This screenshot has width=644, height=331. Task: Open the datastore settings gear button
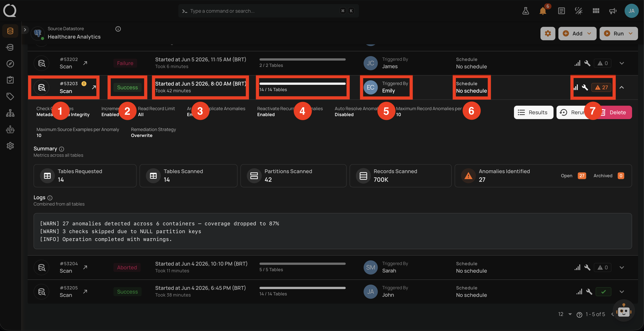pyautogui.click(x=548, y=34)
